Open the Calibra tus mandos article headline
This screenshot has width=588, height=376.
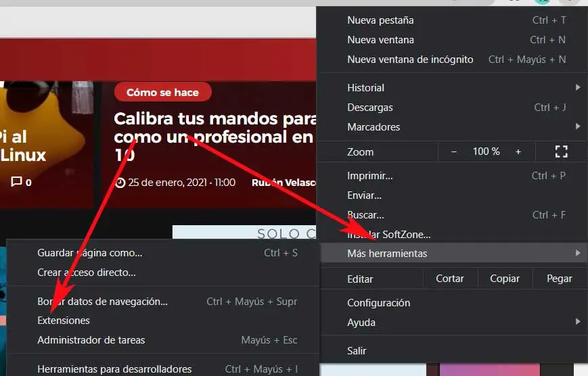tap(215, 137)
